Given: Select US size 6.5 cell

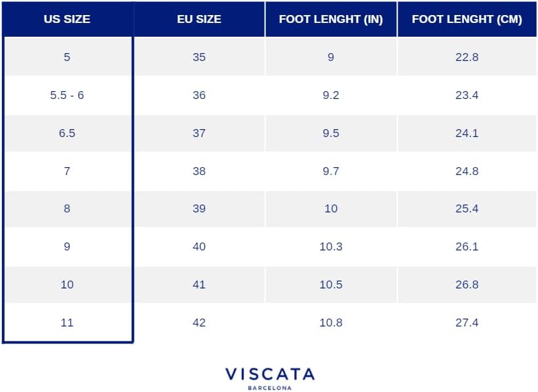Looking at the screenshot, I should [x=67, y=133].
